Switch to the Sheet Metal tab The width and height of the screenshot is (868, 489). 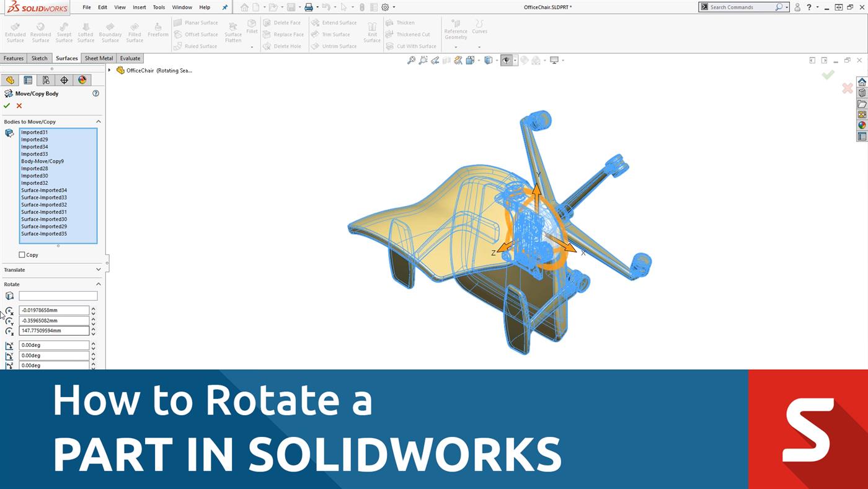click(99, 58)
